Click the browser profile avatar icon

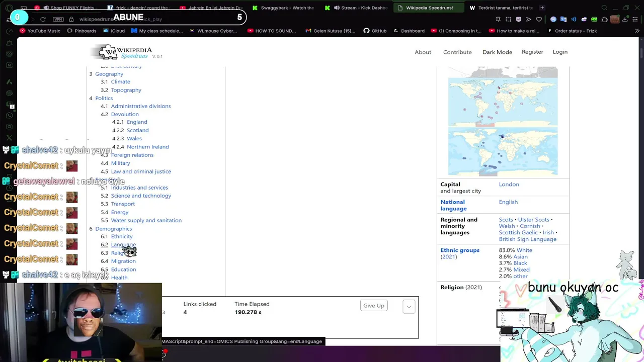point(614,19)
